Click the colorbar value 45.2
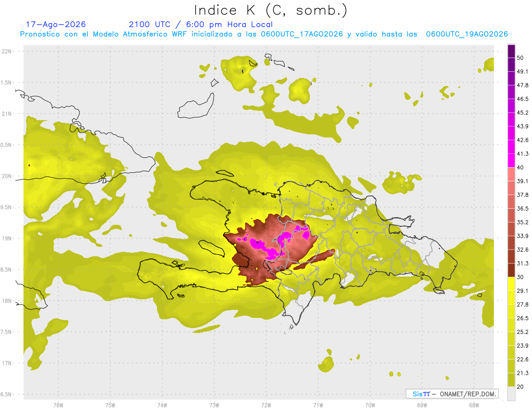The width and height of the screenshot is (532, 411). pos(523,113)
